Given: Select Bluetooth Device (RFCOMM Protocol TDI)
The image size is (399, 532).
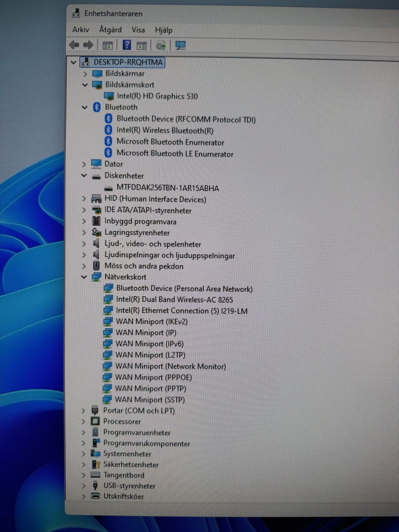Looking at the screenshot, I should 186,119.
